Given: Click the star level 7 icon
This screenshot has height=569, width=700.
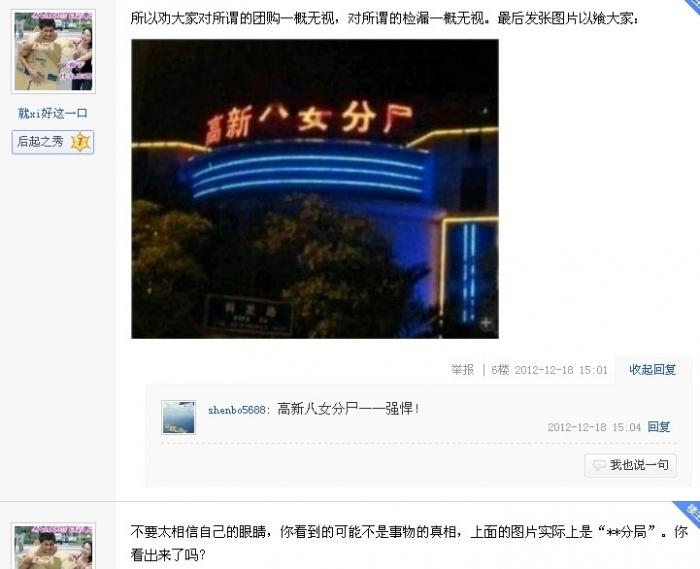Looking at the screenshot, I should click(80, 142).
